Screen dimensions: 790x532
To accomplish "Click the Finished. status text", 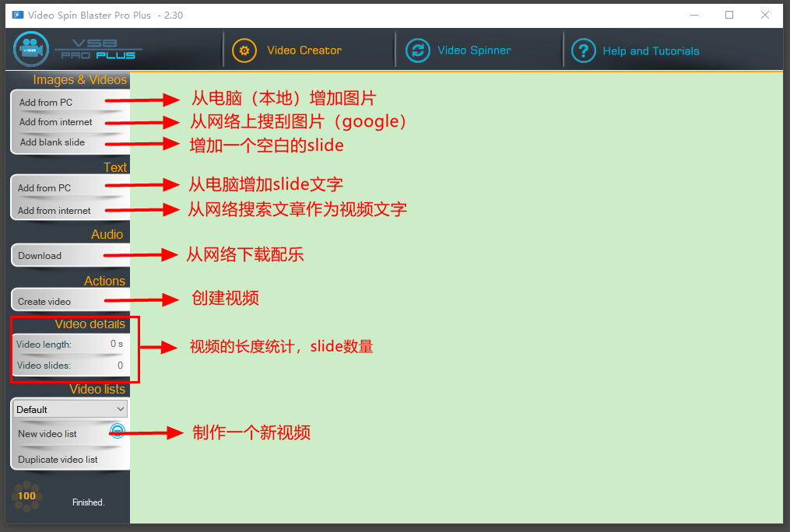I will 89,502.
